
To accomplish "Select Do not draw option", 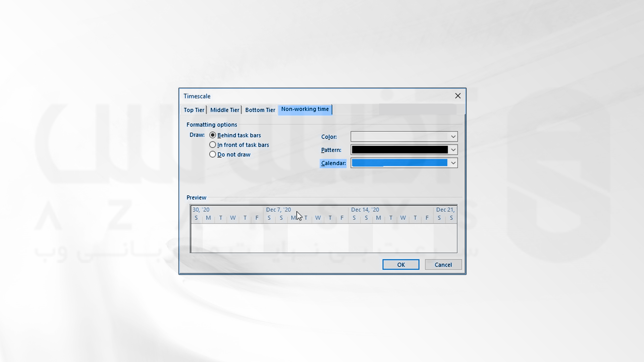I will (x=212, y=154).
